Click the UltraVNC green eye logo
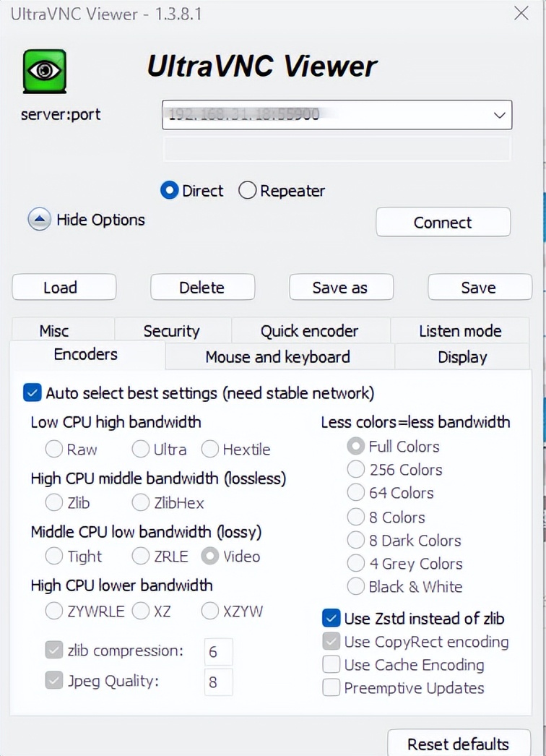 (x=45, y=71)
